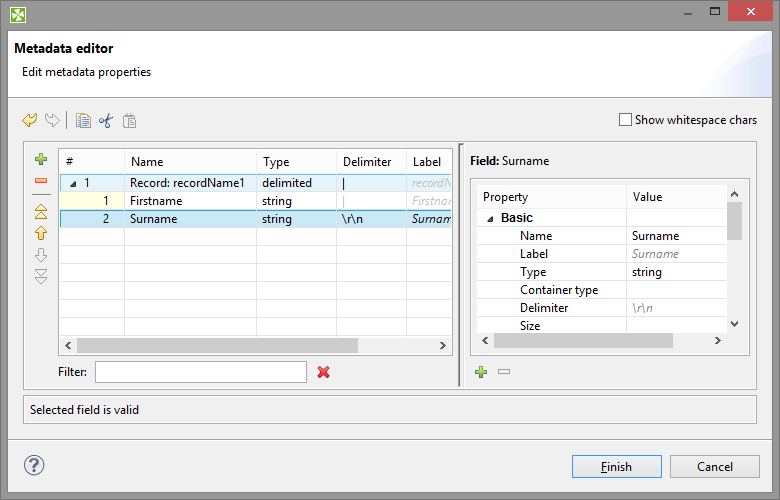This screenshot has height=500, width=780.
Task: Click the Type column header
Action: (x=295, y=161)
